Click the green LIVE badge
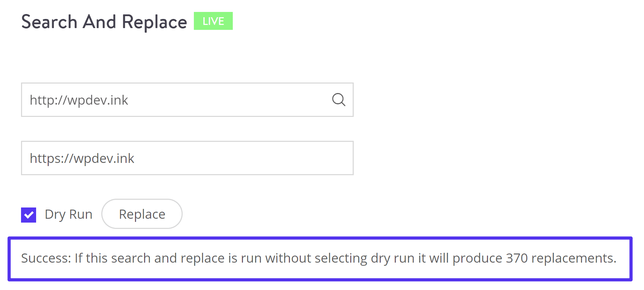This screenshot has width=644, height=290. [x=213, y=21]
